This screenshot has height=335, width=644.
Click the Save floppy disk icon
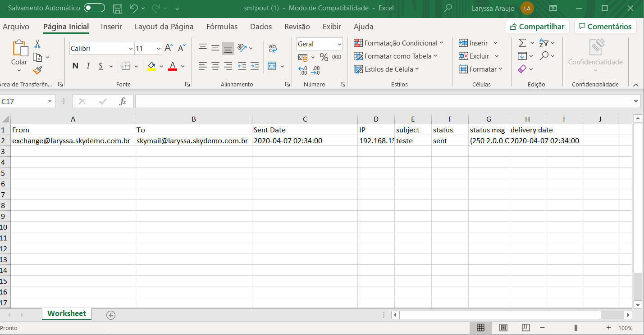click(118, 8)
